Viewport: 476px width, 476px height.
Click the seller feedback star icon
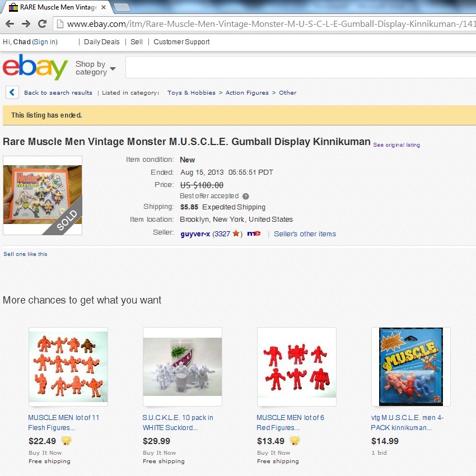pyautogui.click(x=236, y=233)
